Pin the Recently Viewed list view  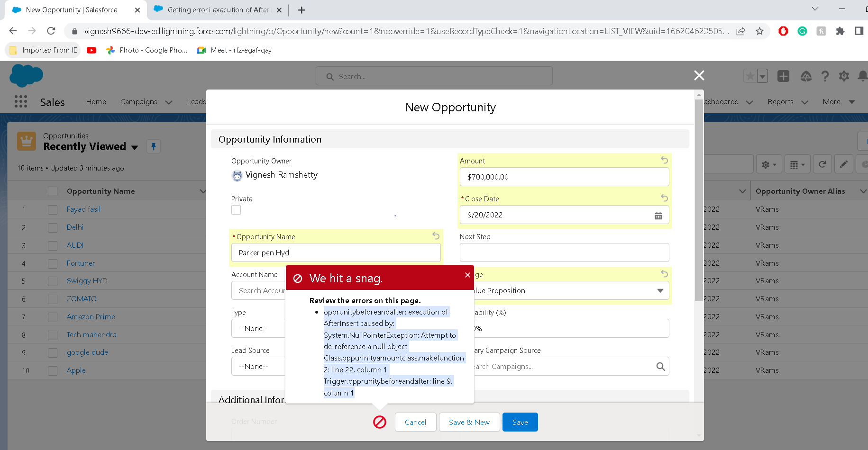[154, 146]
